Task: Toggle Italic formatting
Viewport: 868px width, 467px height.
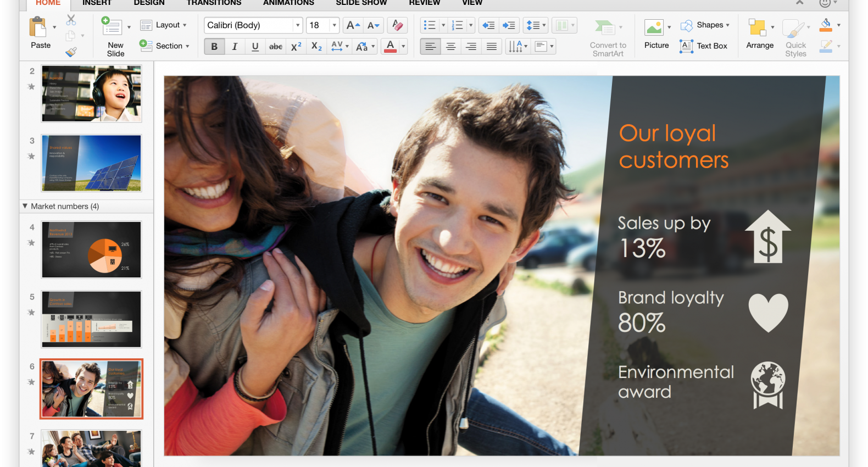Action: click(235, 47)
